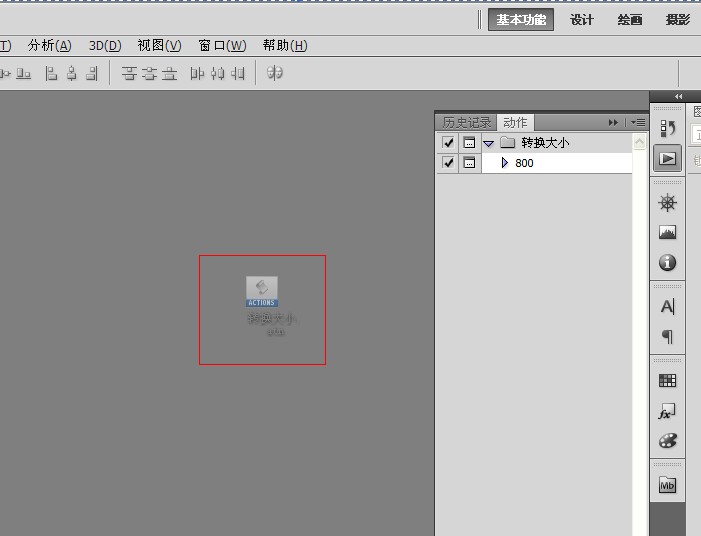Click the Actions play-button icon in dock
This screenshot has width=701, height=536.
tap(667, 158)
